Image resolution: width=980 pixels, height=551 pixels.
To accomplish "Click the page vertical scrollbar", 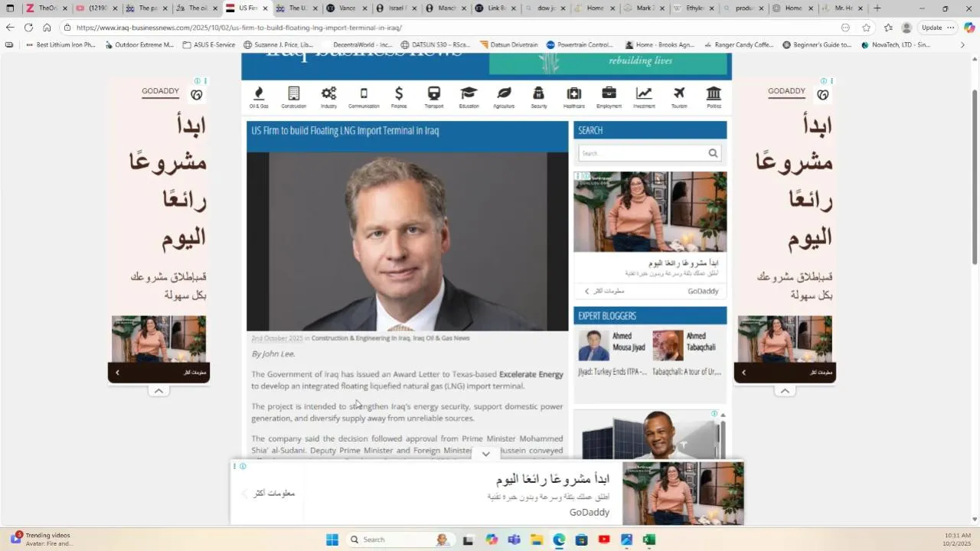I will [975, 176].
